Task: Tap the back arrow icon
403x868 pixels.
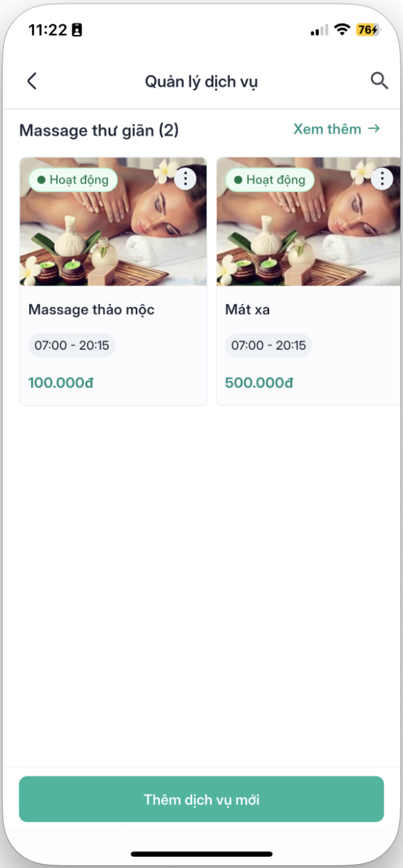Action: 32,81
